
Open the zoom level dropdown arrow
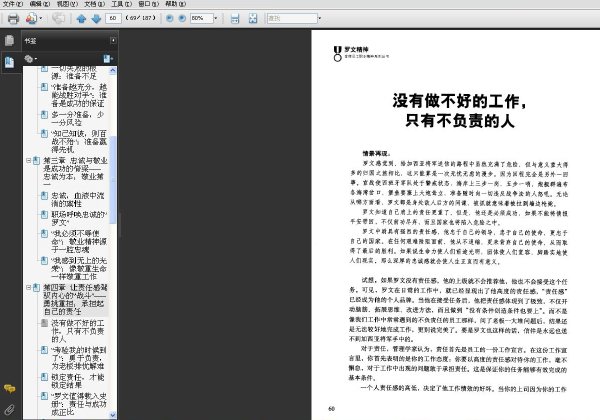pos(215,18)
